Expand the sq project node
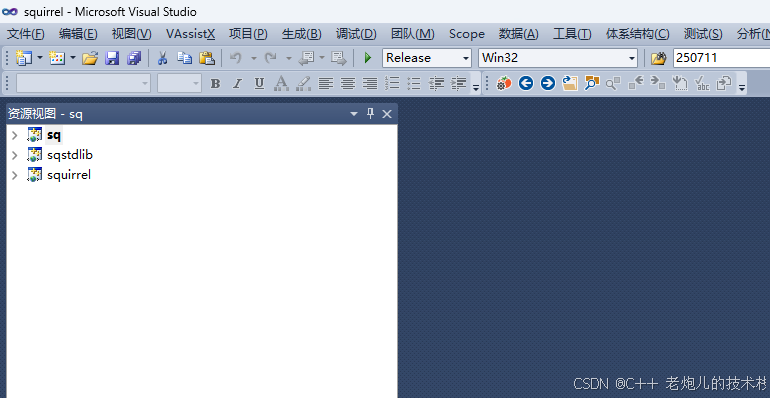The image size is (770, 398). [x=15, y=135]
